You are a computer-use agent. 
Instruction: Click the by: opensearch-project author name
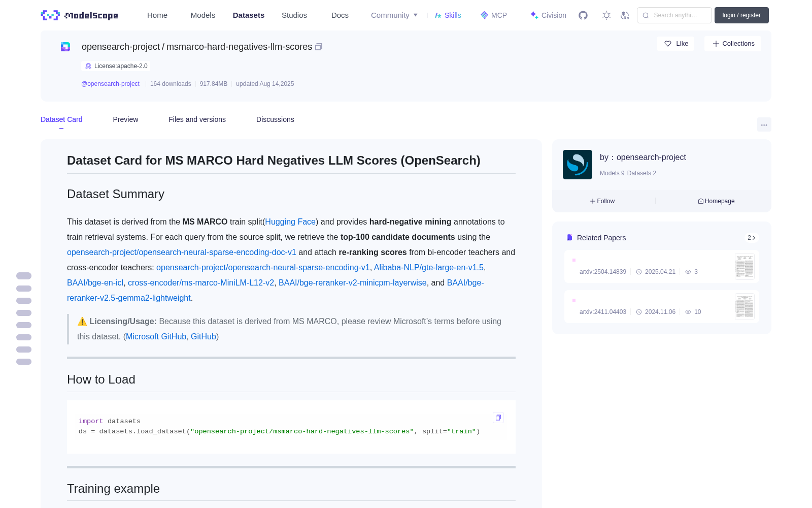tap(643, 157)
